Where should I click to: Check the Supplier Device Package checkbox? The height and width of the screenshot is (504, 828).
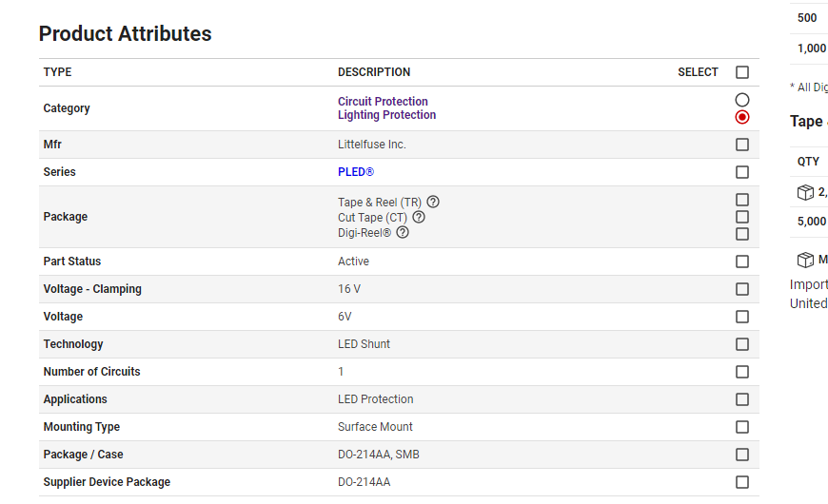(742, 482)
